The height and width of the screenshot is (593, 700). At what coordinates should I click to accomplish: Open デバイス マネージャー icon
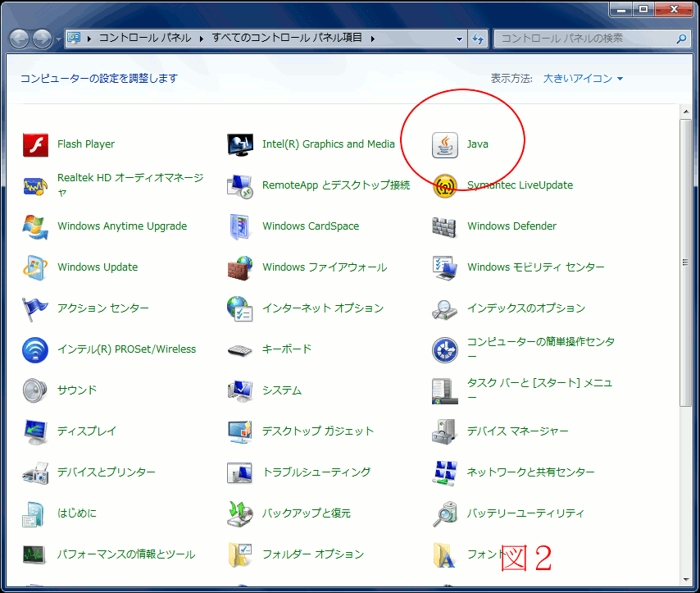tap(445, 431)
